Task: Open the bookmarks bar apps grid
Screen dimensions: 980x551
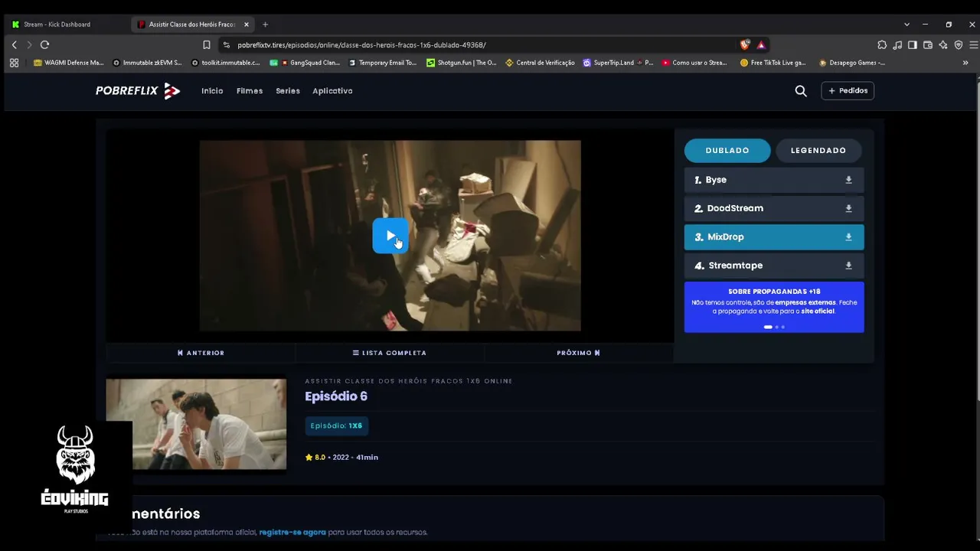Action: click(14, 63)
